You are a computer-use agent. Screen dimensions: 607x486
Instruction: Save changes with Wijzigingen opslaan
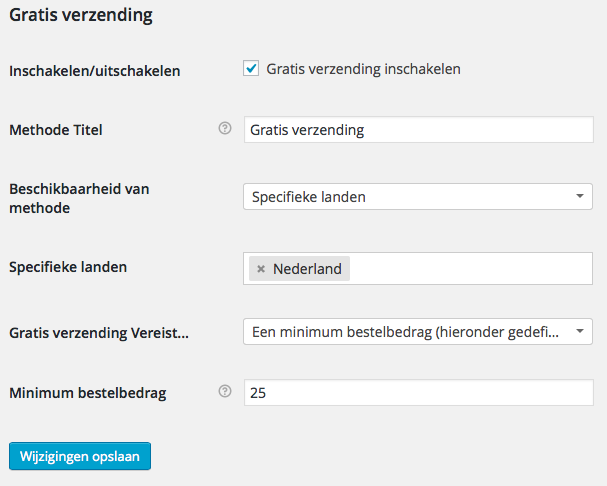[x=80, y=456]
